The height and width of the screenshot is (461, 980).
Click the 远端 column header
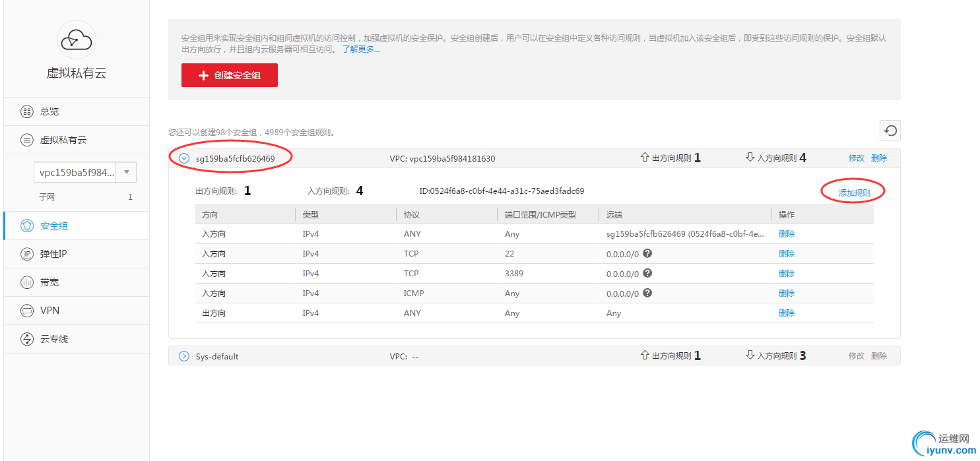(614, 215)
